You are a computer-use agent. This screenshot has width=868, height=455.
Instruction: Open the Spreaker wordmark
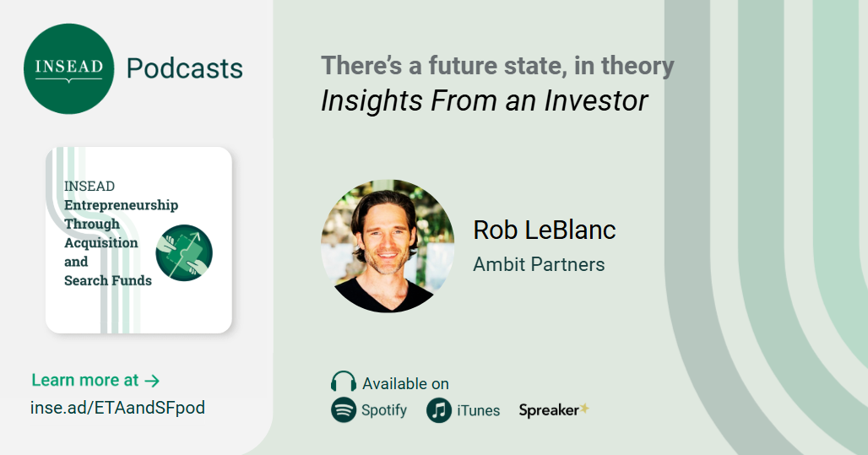(548, 410)
